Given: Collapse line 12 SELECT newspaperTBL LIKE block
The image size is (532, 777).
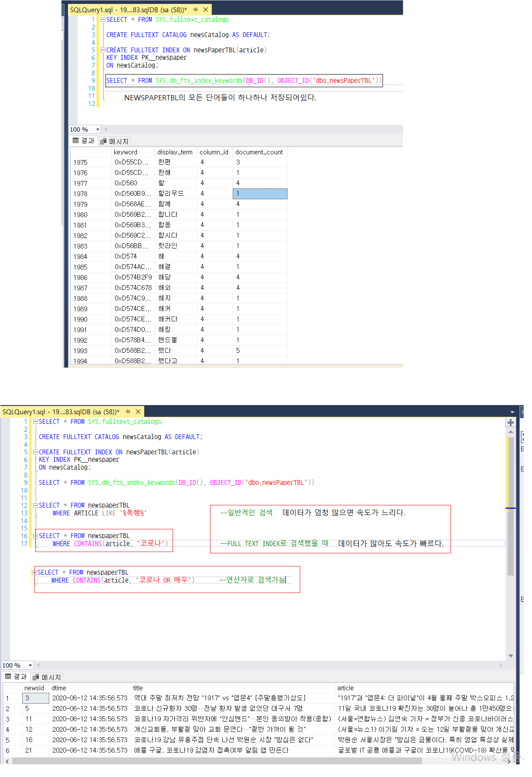Looking at the screenshot, I should pos(36,505).
